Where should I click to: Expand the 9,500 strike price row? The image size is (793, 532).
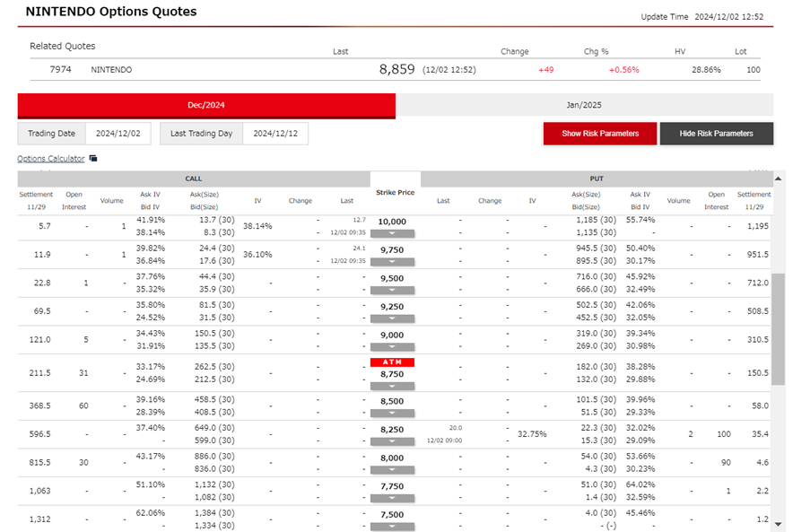392,291
